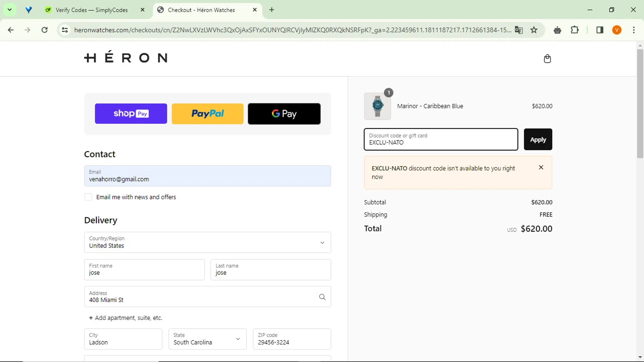Click the Last name field
Viewport: 644px width, 362px height.
(x=270, y=270)
